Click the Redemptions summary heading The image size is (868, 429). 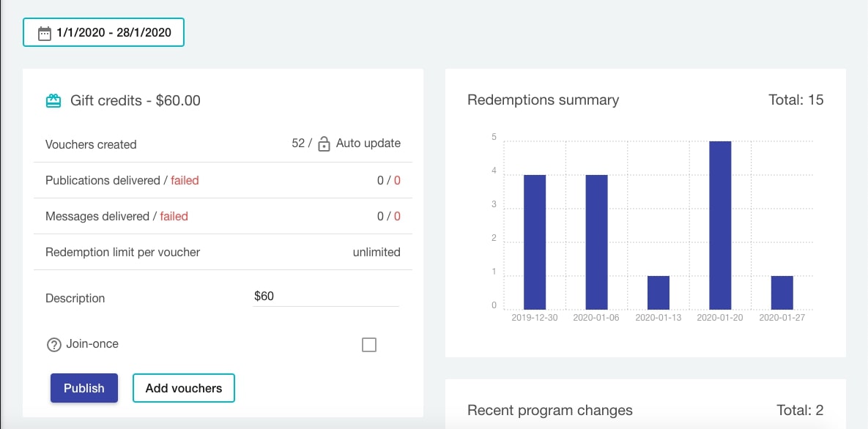[543, 100]
